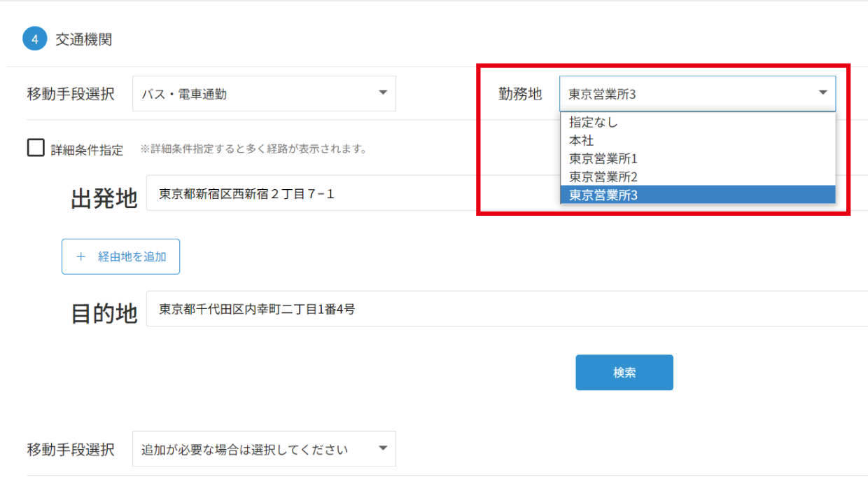The height and width of the screenshot is (489, 868).
Task: Click the currently displayed 東京営業所3 combo box
Action: point(665,93)
